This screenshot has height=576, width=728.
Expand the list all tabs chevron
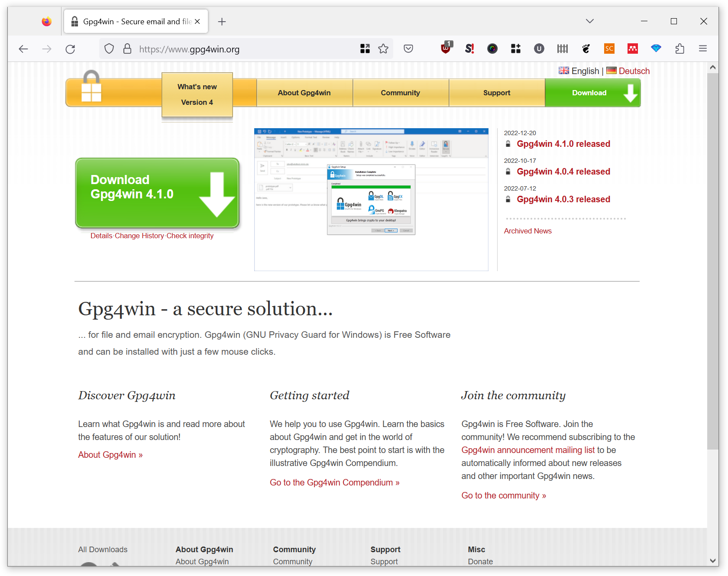coord(589,21)
